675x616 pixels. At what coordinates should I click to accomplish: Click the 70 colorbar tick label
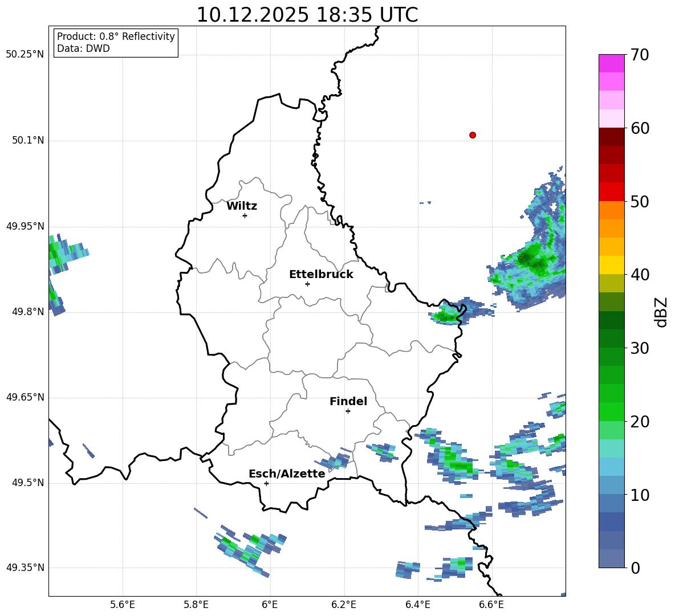click(x=640, y=55)
